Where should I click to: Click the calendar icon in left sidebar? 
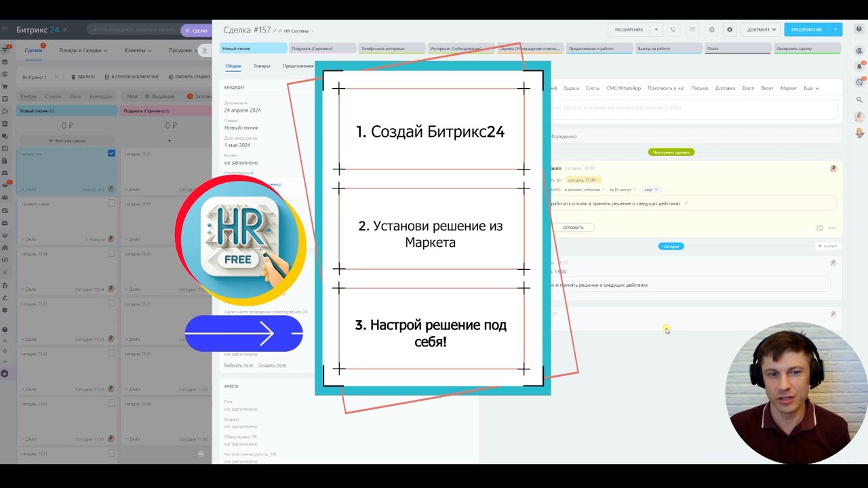[5, 148]
